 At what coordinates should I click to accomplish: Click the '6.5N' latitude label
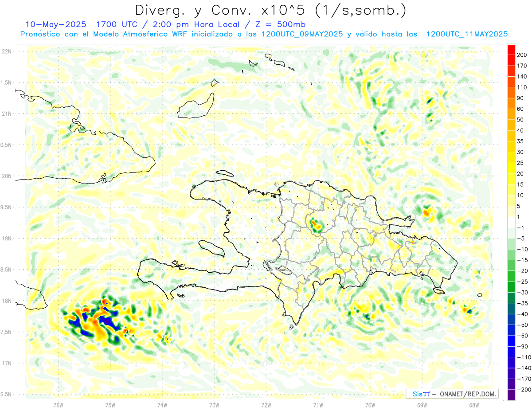(x=6, y=394)
